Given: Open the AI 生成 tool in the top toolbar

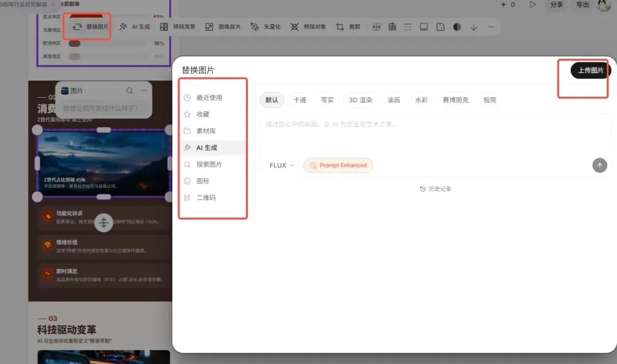Looking at the screenshot, I should pos(135,27).
